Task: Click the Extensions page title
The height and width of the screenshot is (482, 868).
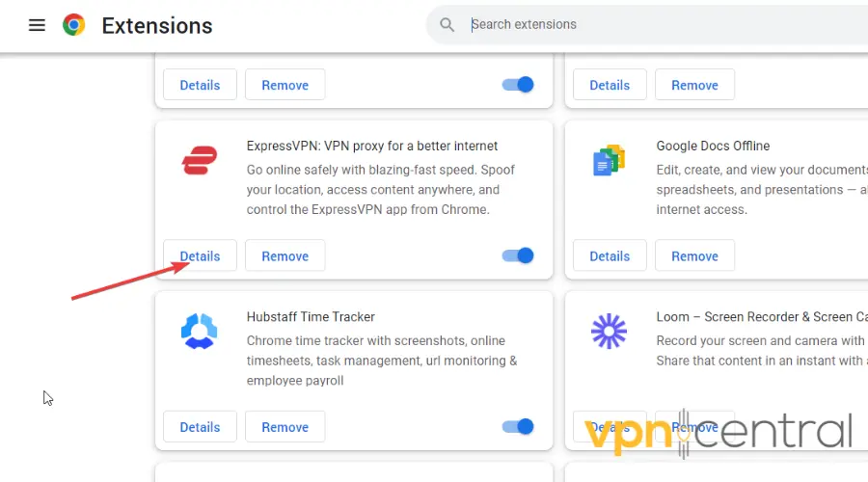Action: coord(158,25)
